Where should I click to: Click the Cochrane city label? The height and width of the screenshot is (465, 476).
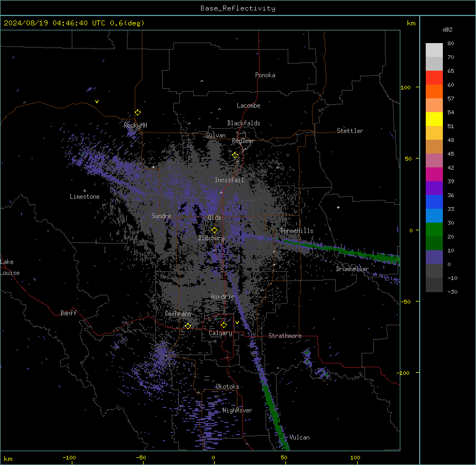[x=178, y=314]
